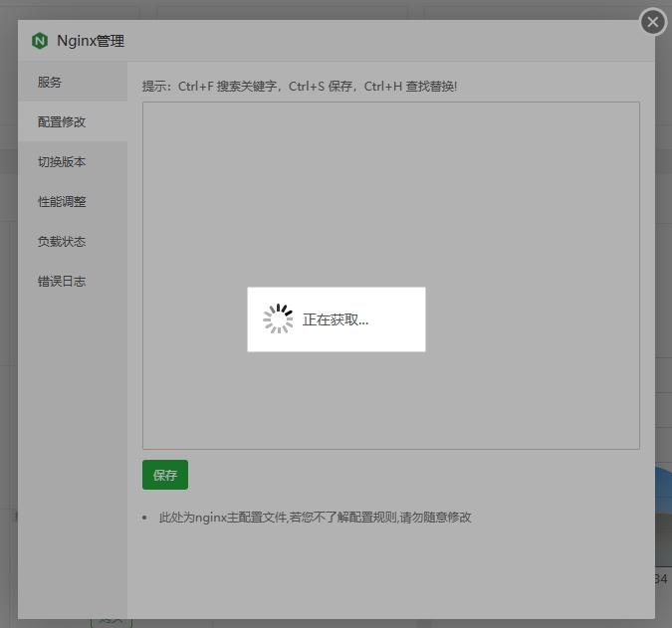Click the nginx主配置文件 warning note

[315, 518]
